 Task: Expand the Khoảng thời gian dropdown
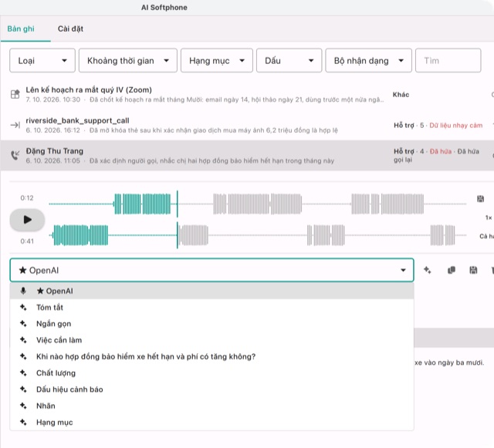click(x=127, y=60)
